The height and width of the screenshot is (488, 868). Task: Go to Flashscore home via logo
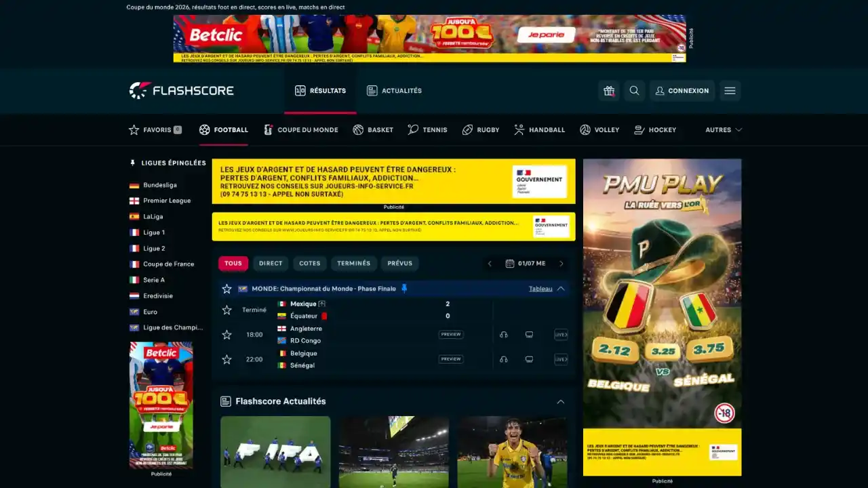tap(182, 91)
